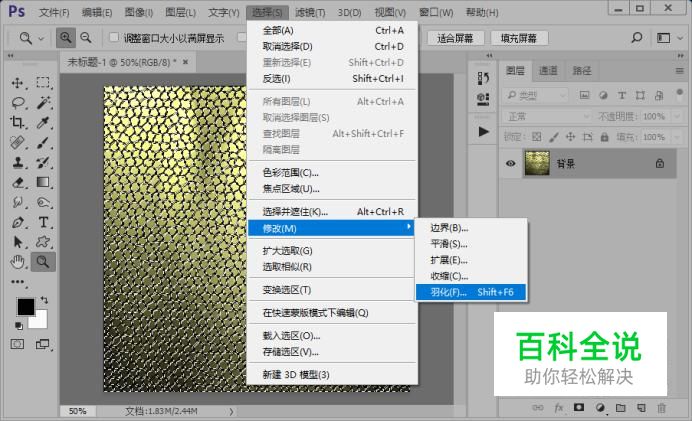Create new group folder icon
Image resolution: width=692 pixels, height=421 pixels.
(621, 408)
